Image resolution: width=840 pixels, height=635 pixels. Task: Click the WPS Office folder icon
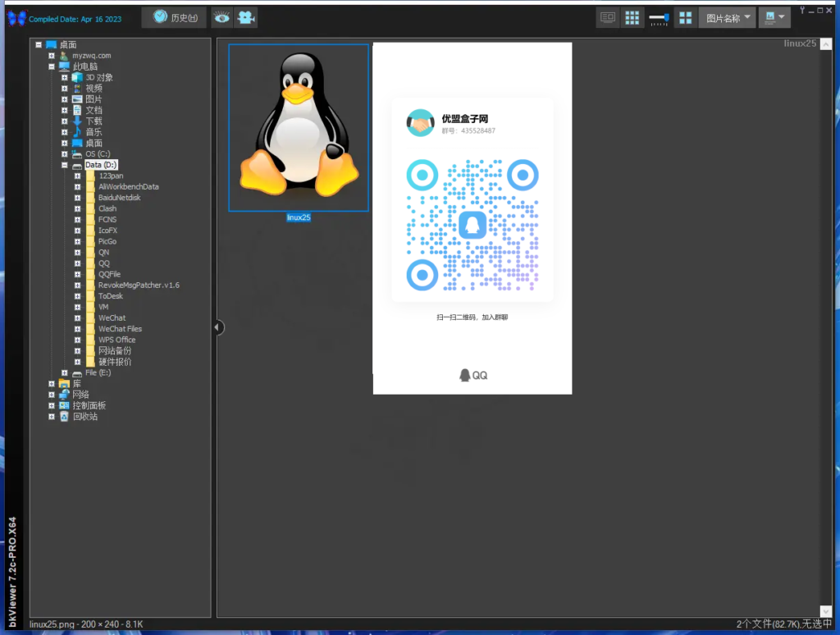click(90, 340)
